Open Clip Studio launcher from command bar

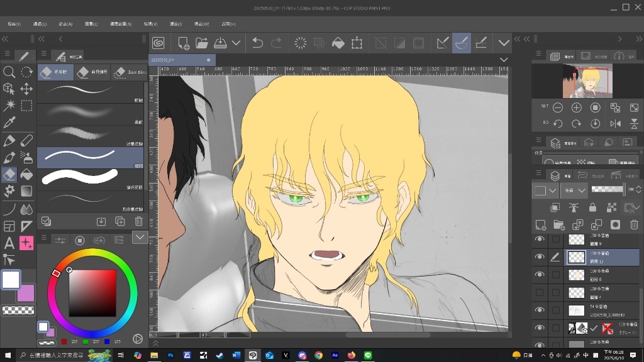point(158,43)
